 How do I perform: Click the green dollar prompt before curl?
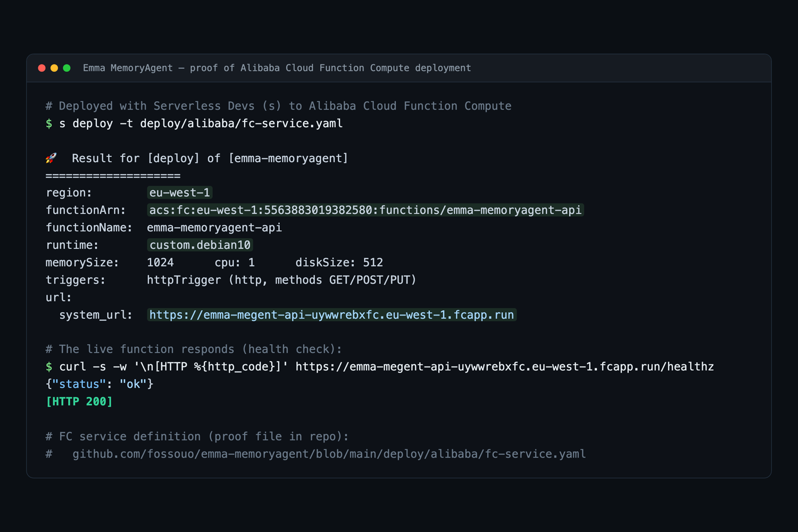[x=49, y=367]
